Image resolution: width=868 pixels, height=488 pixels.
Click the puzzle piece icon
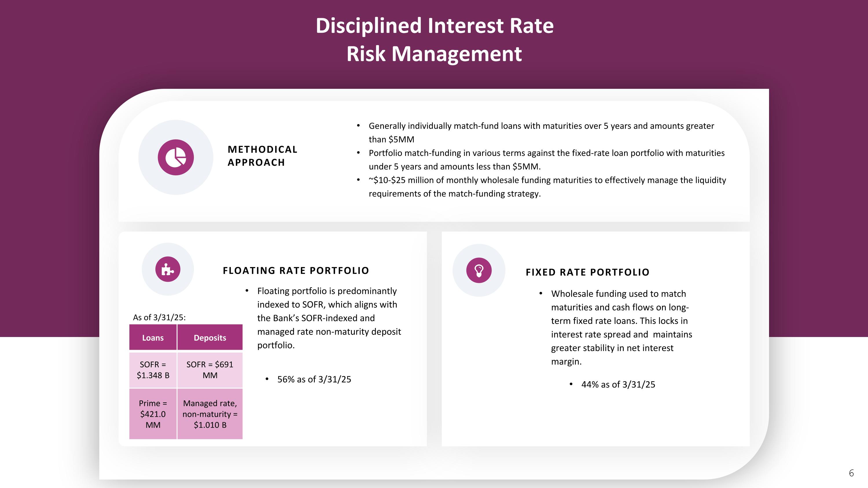click(168, 269)
